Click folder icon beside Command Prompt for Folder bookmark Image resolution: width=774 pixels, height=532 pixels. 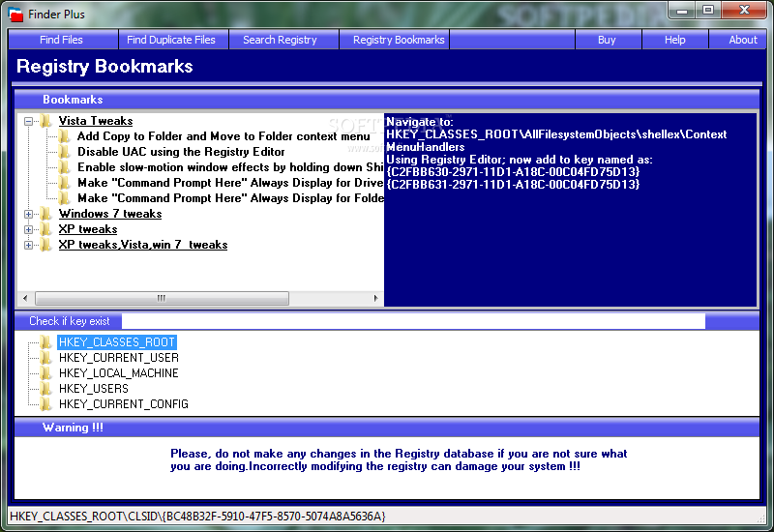coord(65,198)
